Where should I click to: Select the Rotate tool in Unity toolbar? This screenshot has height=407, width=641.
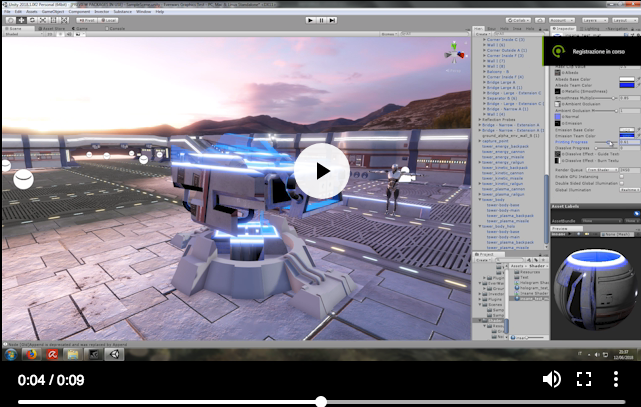click(32, 20)
